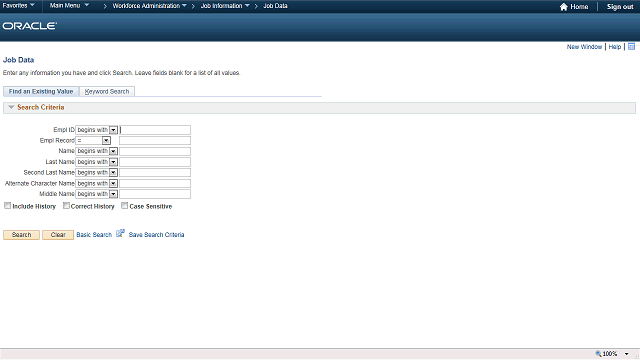Click the Home house icon
This screenshot has width=640, height=360.
(x=564, y=7)
